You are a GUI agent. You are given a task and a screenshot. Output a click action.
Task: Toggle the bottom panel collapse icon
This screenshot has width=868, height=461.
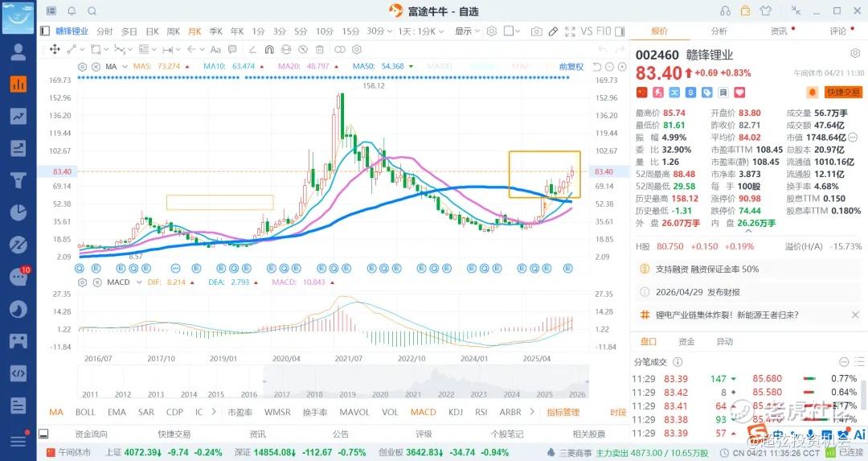pyautogui.click(x=43, y=434)
